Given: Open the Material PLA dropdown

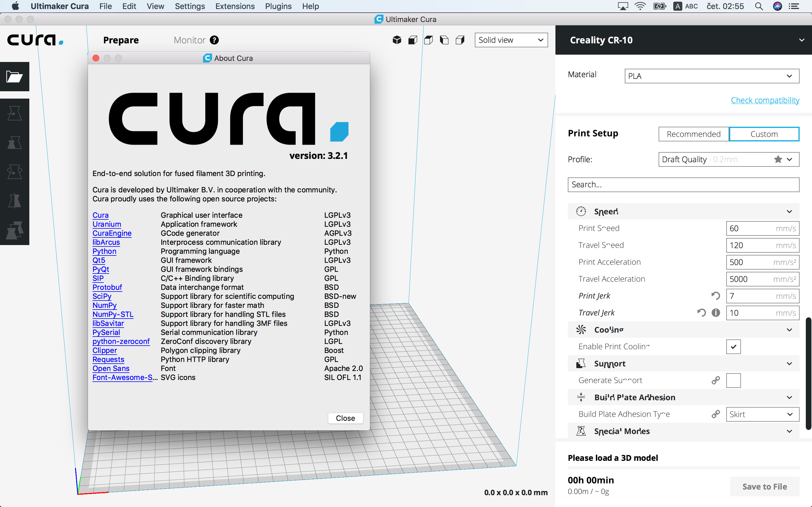Looking at the screenshot, I should coord(711,76).
